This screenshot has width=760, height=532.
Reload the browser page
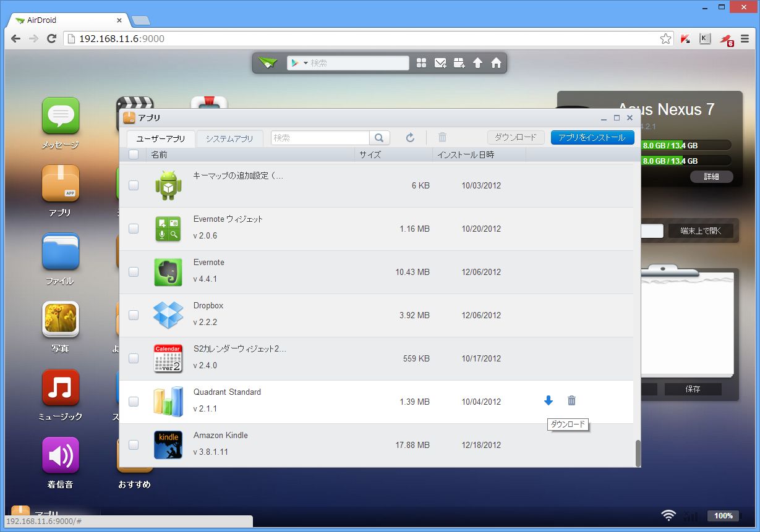52,39
